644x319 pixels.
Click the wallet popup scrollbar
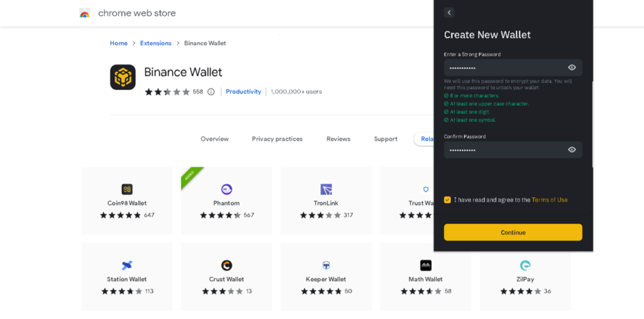click(x=592, y=124)
